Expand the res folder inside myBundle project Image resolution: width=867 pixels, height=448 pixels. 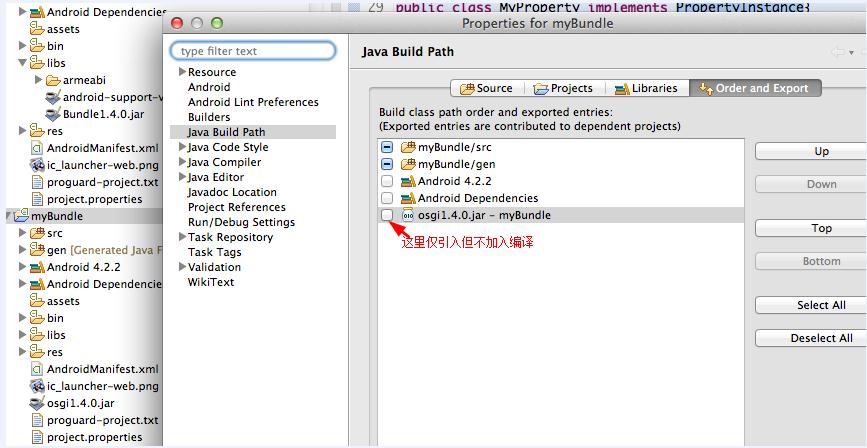[x=23, y=352]
